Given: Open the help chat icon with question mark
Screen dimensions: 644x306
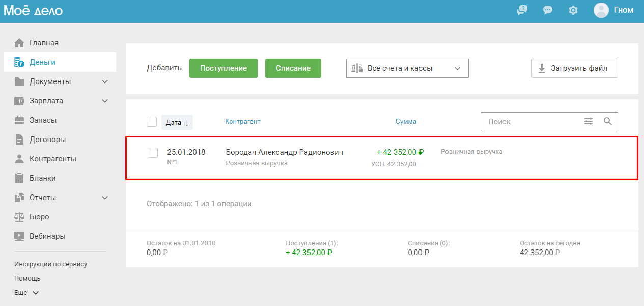Looking at the screenshot, I should point(522,10).
